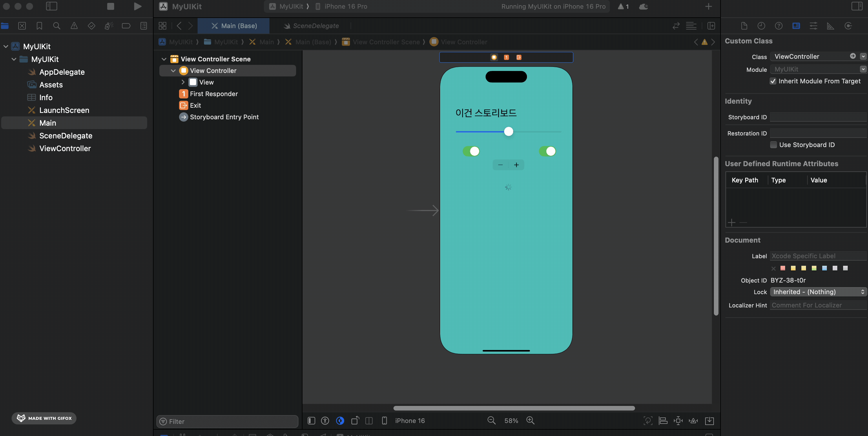The image size is (868, 436).
Task: Pick the red label color swatch
Action: coord(783,268)
